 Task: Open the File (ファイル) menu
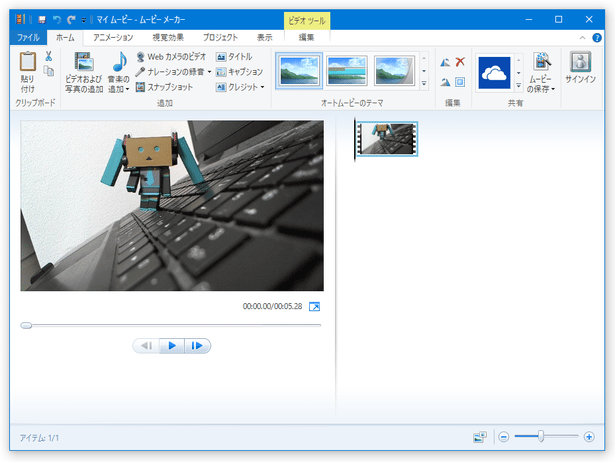pyautogui.click(x=28, y=38)
